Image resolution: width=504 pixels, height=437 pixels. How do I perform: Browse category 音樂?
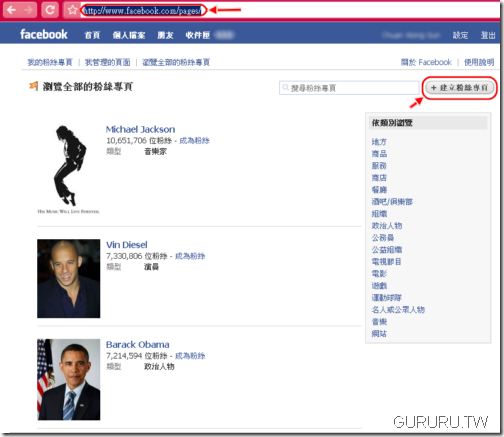click(379, 322)
